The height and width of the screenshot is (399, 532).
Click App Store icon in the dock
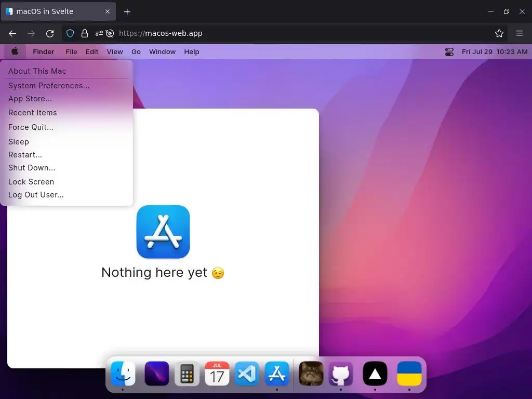coord(277,374)
